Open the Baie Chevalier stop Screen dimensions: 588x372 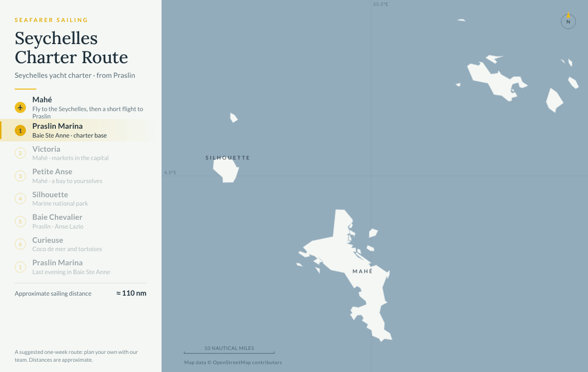coord(80,221)
